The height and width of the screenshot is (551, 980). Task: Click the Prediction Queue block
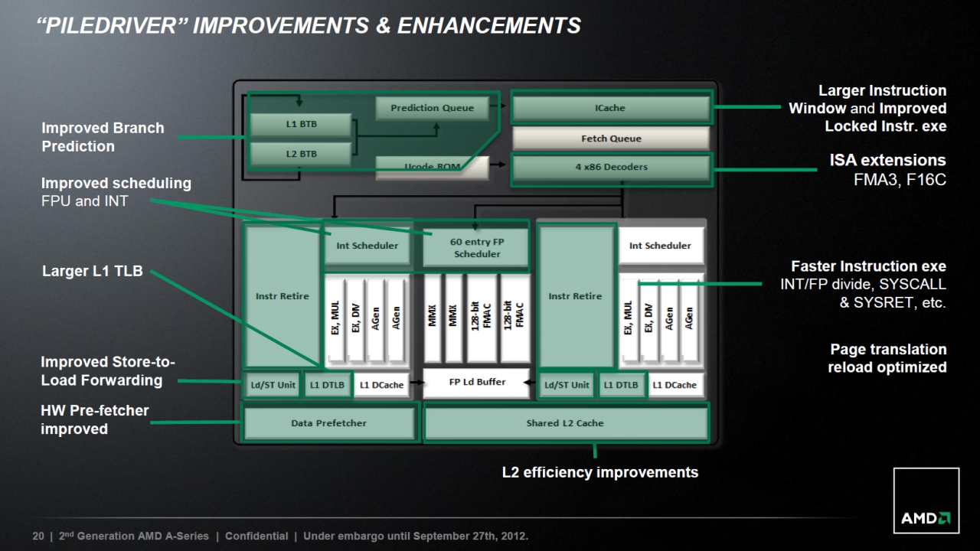click(x=432, y=108)
